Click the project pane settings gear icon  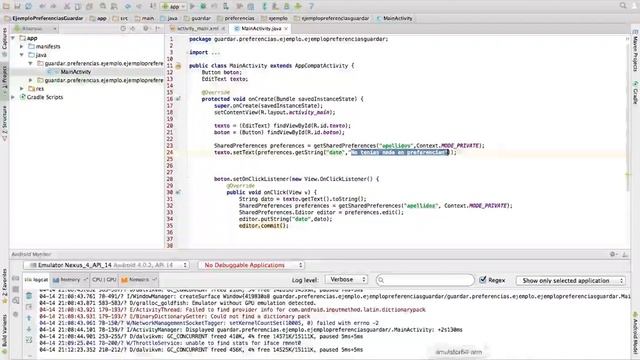[146, 29]
